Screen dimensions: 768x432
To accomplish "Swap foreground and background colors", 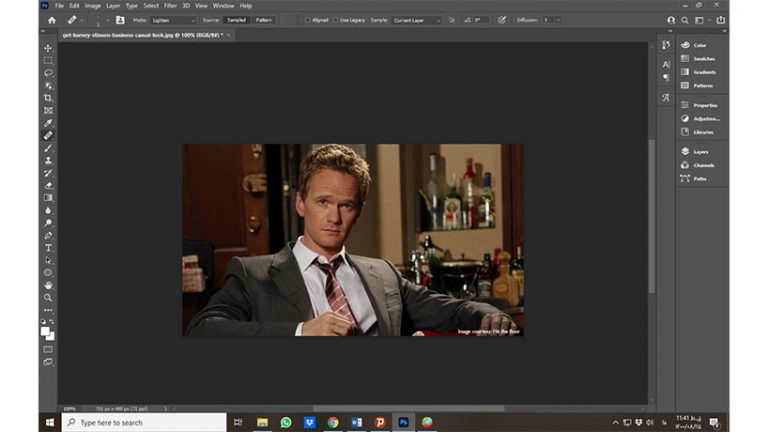I will [x=52, y=322].
